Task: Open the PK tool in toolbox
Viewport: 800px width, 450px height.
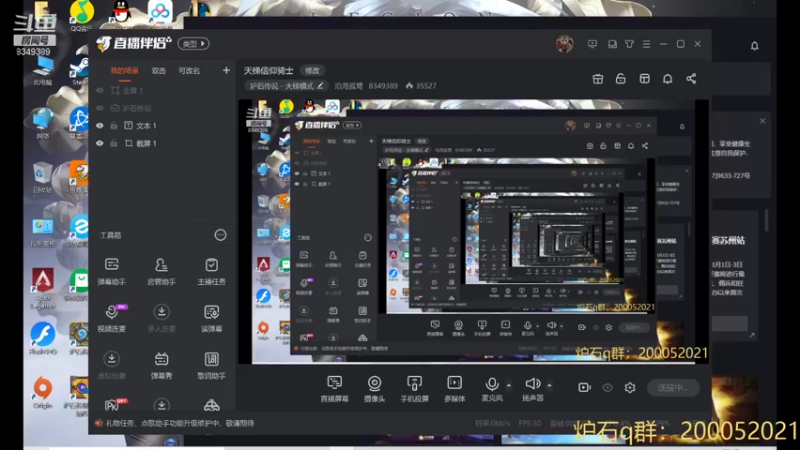Action: coord(112,405)
